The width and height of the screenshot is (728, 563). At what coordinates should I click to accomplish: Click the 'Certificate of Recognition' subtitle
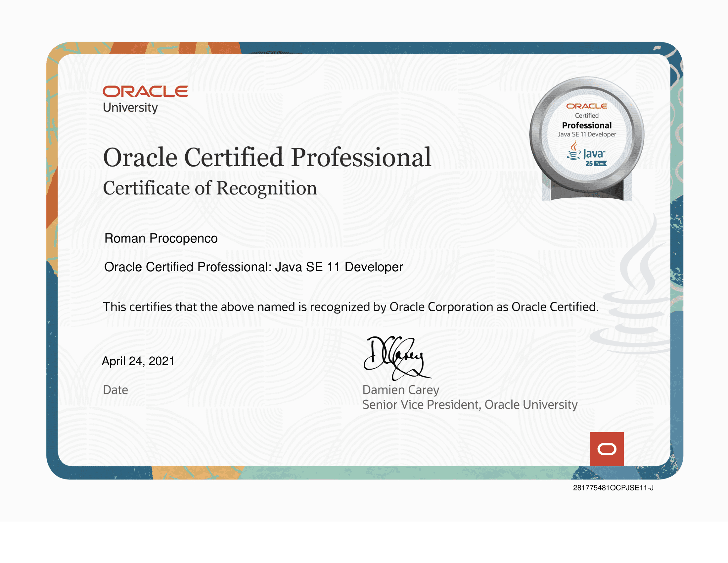[210, 188]
